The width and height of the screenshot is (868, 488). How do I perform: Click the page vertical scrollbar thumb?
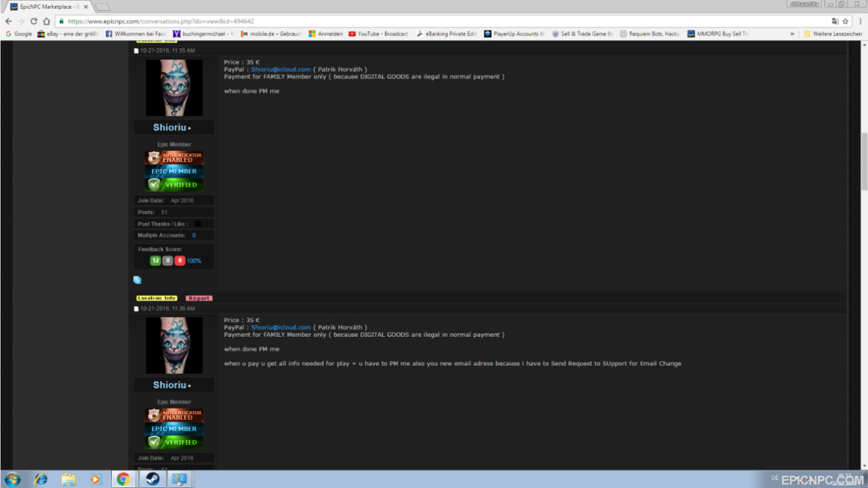tap(864, 161)
